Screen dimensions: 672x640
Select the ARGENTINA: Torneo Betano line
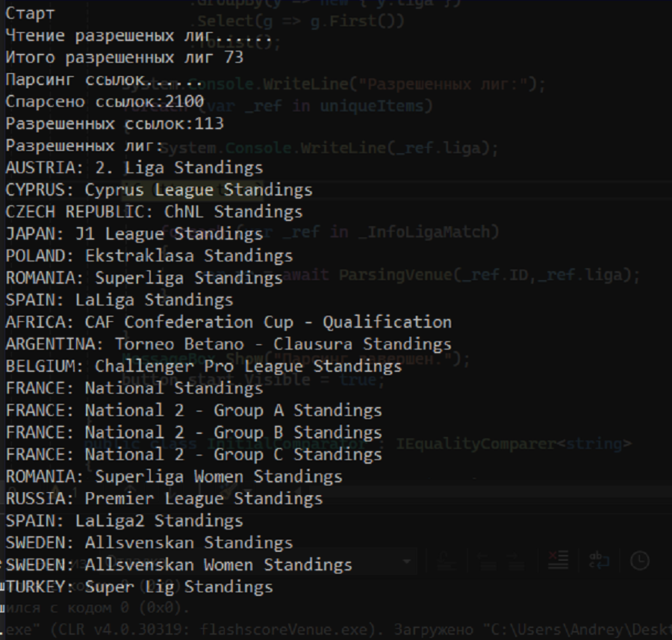228,344
